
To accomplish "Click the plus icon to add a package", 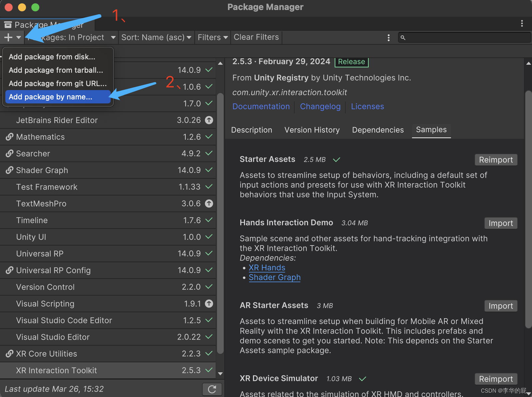I will coord(8,37).
